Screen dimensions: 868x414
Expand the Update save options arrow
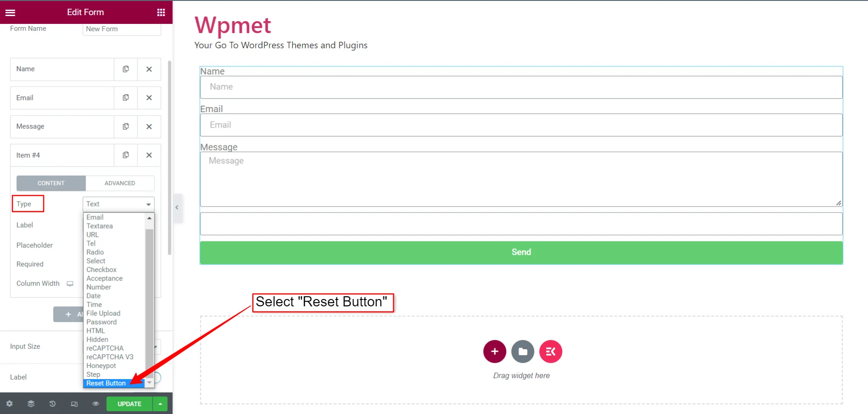coord(160,404)
